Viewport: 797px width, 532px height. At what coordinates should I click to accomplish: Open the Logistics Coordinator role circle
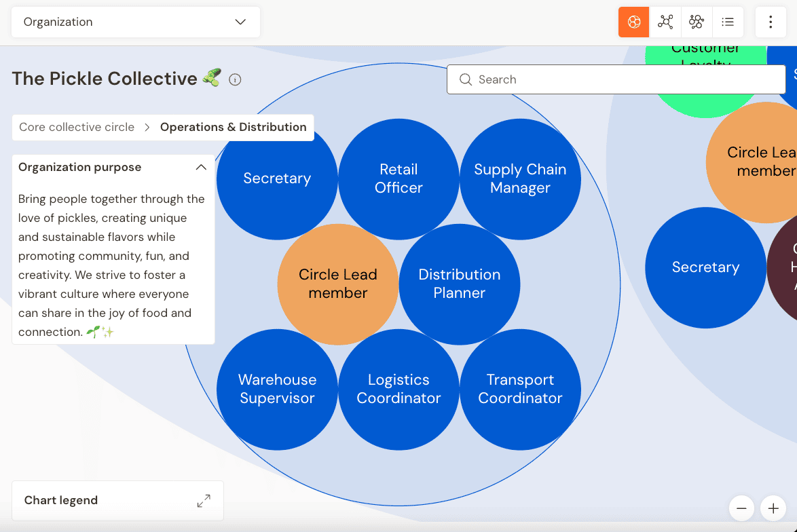click(398, 389)
